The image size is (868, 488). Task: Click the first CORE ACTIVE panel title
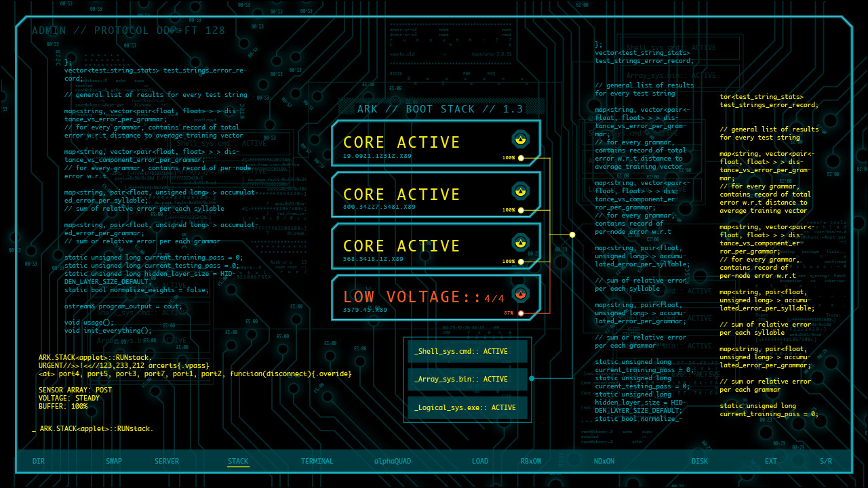tap(401, 142)
